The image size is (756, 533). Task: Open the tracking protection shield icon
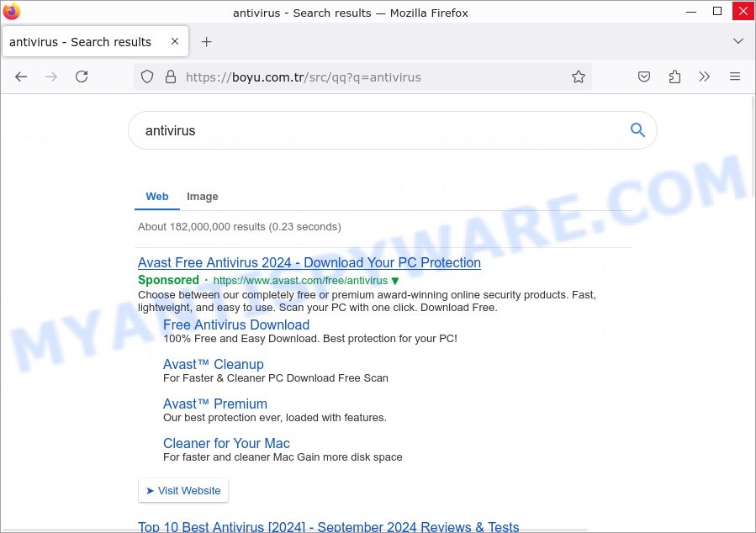(147, 77)
